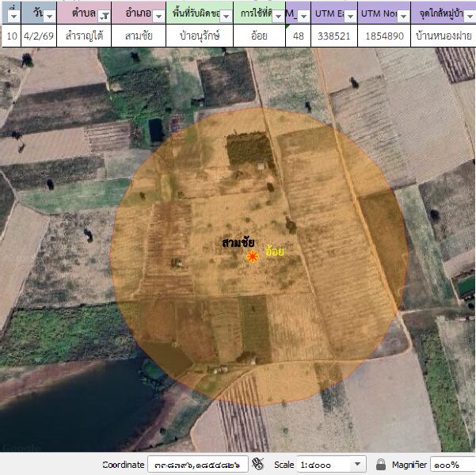
Task: Click the orange fire hotspot marker
Action: (253, 256)
